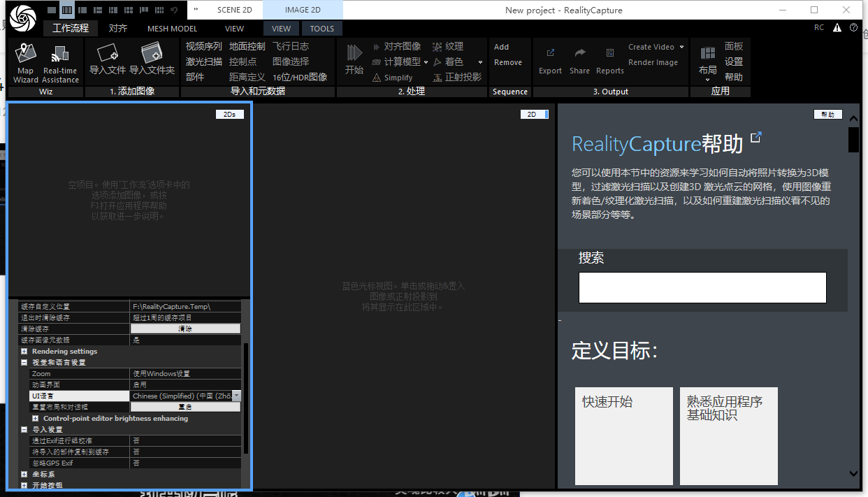The image size is (868, 497).
Task: Click inside the 搜索 search field
Action: click(x=702, y=287)
